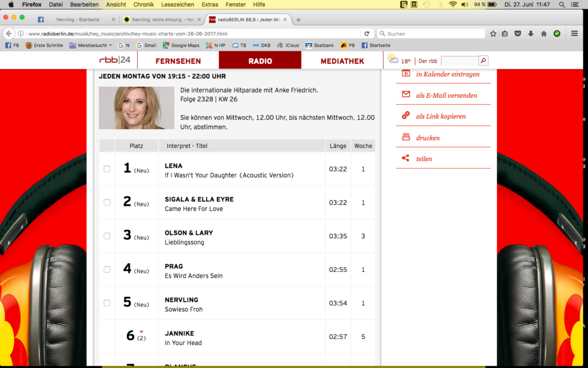
Task: Click the Der rbb link
Action: point(428,61)
